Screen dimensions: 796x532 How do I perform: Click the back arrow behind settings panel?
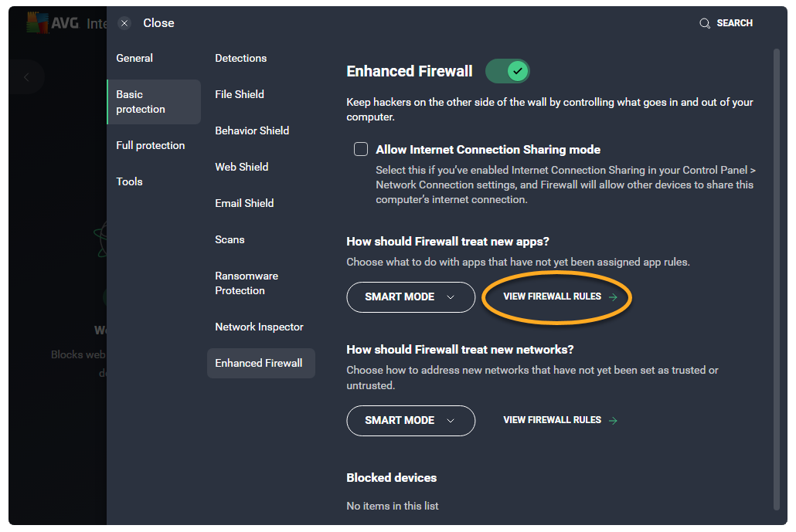coord(27,77)
